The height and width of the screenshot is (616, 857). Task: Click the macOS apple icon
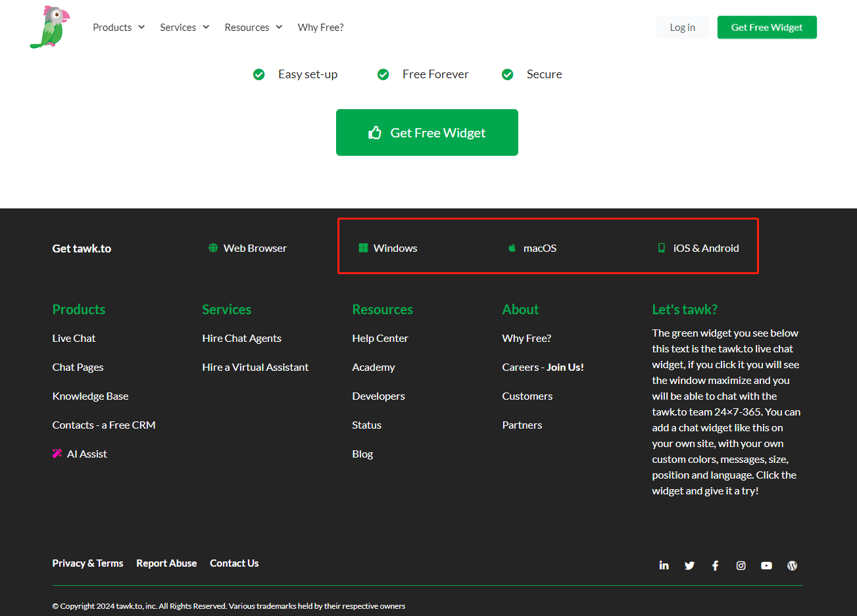512,248
